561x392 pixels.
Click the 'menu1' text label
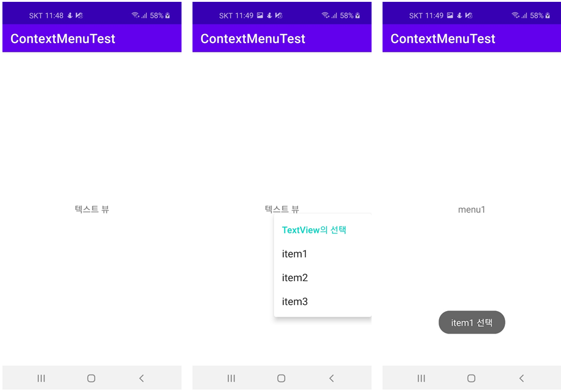[471, 209]
